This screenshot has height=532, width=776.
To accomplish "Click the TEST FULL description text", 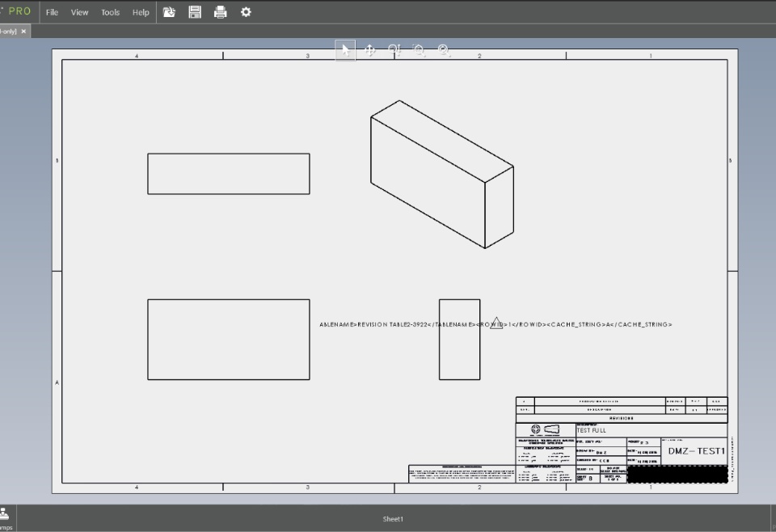I will click(591, 431).
